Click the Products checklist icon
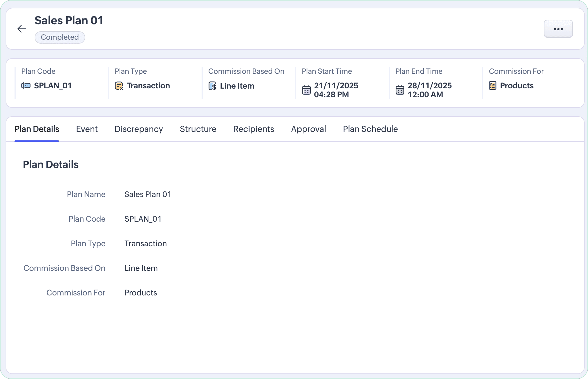Screen dimensions: 588x379 [x=493, y=86]
